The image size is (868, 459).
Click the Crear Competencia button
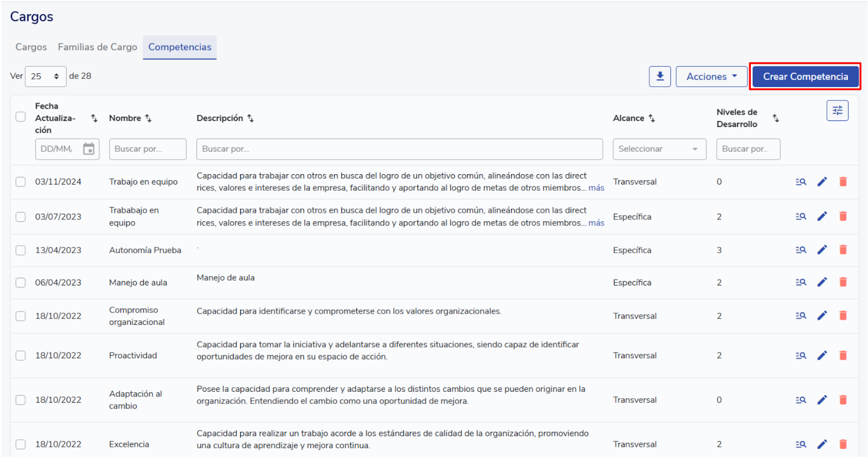point(805,76)
